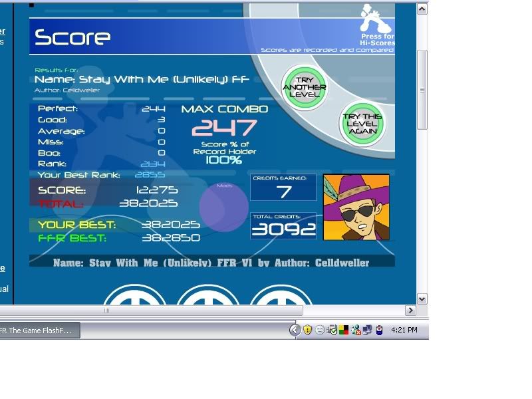Open the Messenger tray icon with red X
Image resolution: width=532 pixels, height=399 pixels.
coord(356,329)
